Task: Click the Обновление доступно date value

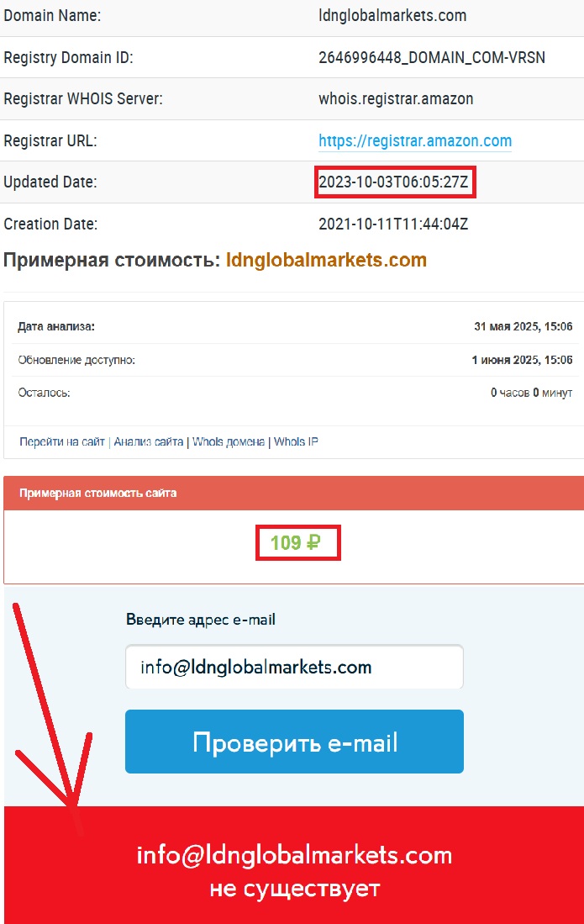Action: point(522,360)
